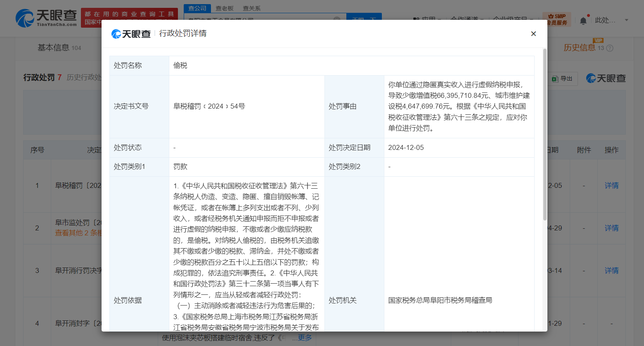
Task: Click the 行政处罚详情 dialog title
Action: point(183,33)
